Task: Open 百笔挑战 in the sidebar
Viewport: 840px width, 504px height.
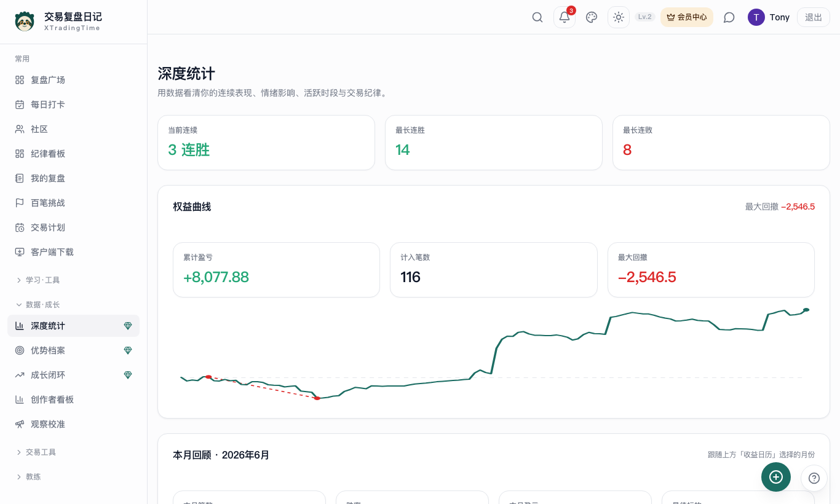Action: [x=73, y=203]
